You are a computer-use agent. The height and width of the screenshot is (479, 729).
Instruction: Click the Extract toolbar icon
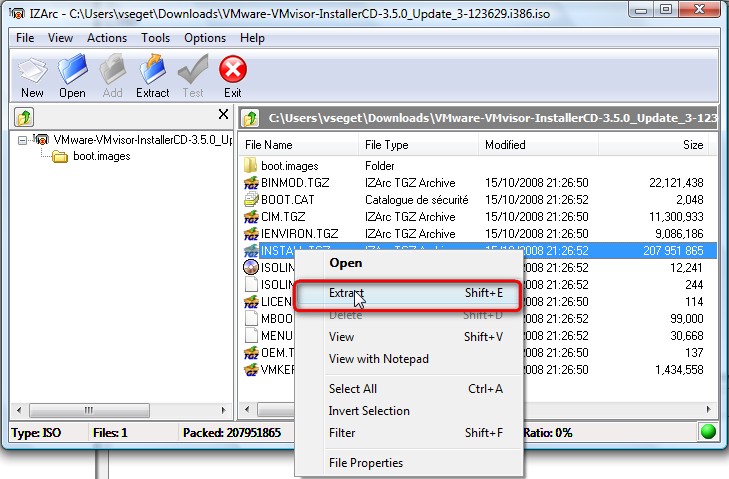(152, 70)
